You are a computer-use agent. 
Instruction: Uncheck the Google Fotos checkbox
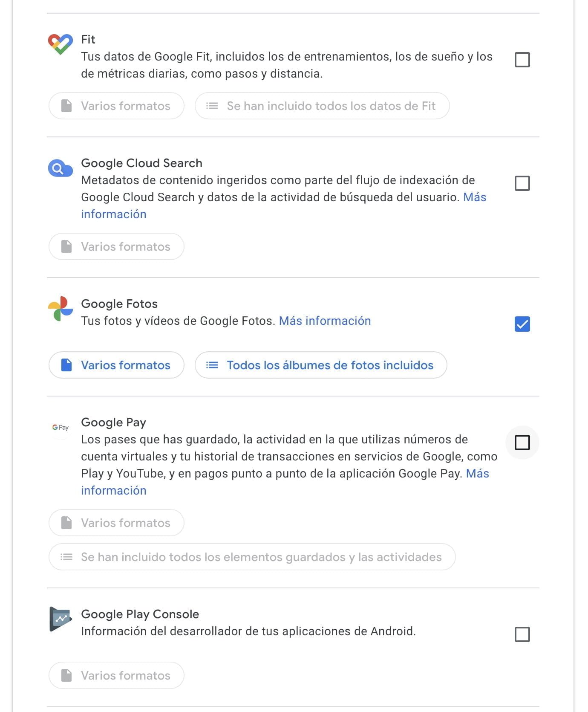[x=522, y=324]
